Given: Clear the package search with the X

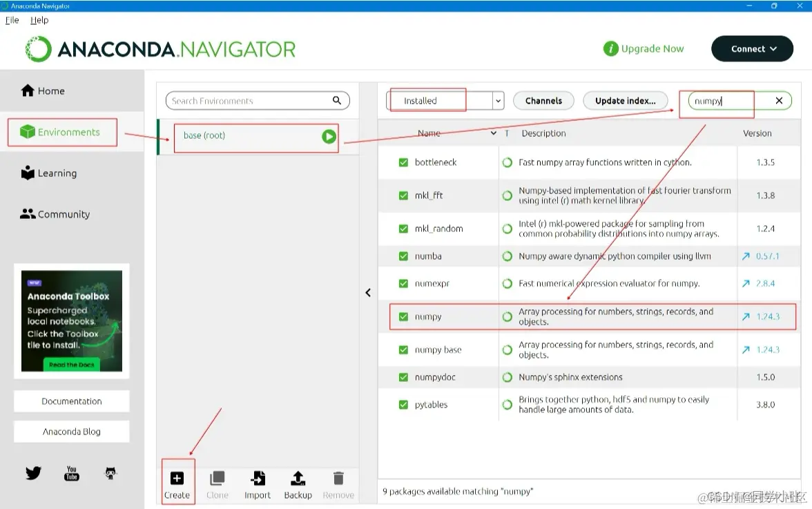Looking at the screenshot, I should (x=779, y=100).
